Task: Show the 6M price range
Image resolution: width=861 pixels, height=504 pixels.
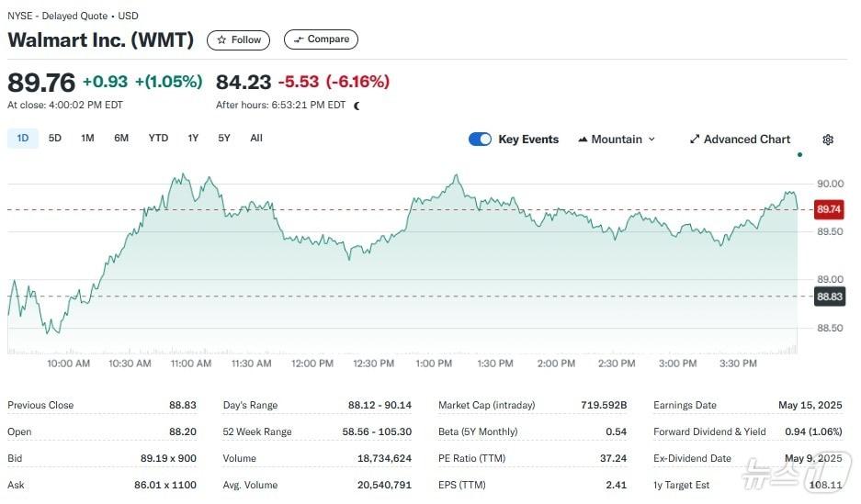Action: [x=121, y=139]
